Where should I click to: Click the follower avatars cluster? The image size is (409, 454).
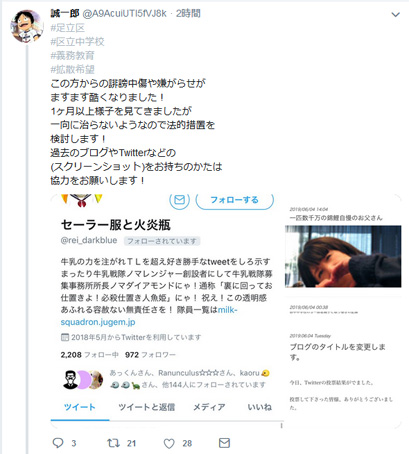pyautogui.click(x=83, y=379)
